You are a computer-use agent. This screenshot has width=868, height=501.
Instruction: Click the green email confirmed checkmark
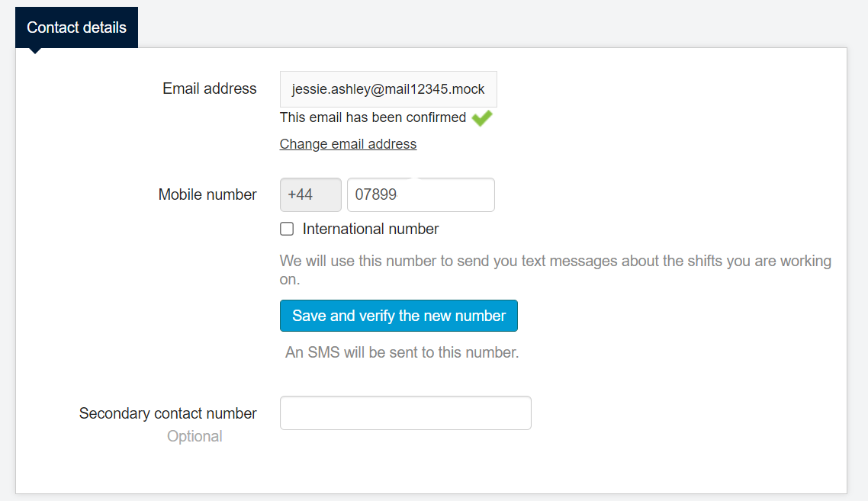(x=482, y=118)
